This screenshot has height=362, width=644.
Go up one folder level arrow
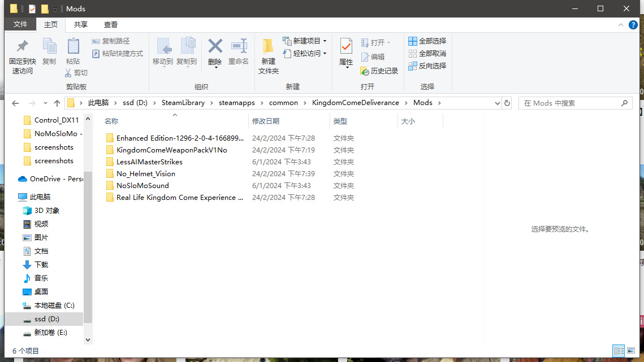coord(57,103)
